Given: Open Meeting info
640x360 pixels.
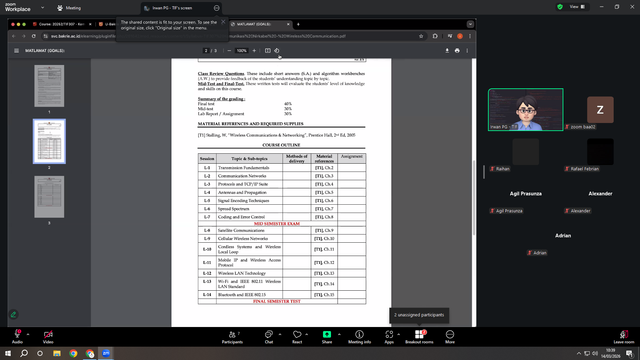Looking at the screenshot, I should pyautogui.click(x=359, y=337).
